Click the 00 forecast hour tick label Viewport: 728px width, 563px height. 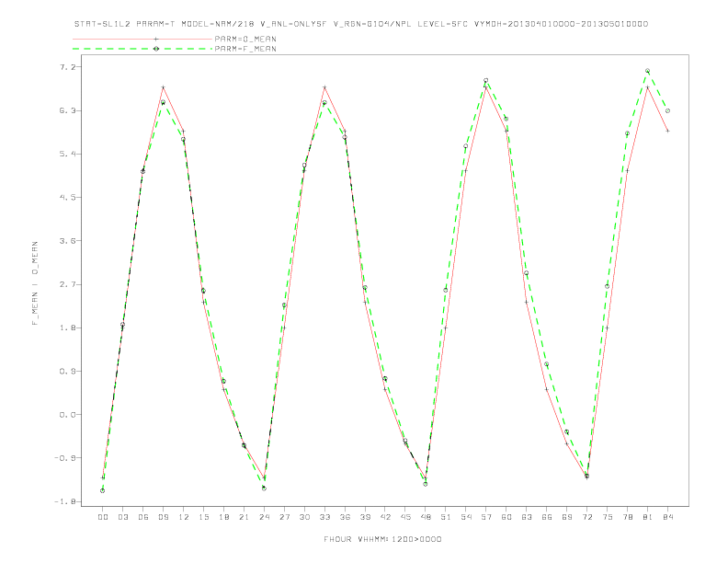coord(103,517)
